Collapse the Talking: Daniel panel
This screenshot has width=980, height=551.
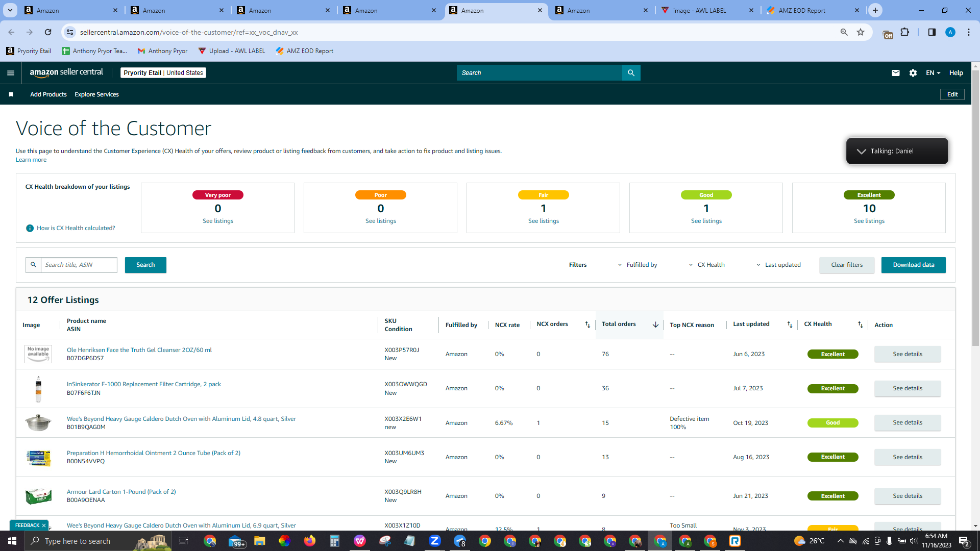(x=862, y=152)
